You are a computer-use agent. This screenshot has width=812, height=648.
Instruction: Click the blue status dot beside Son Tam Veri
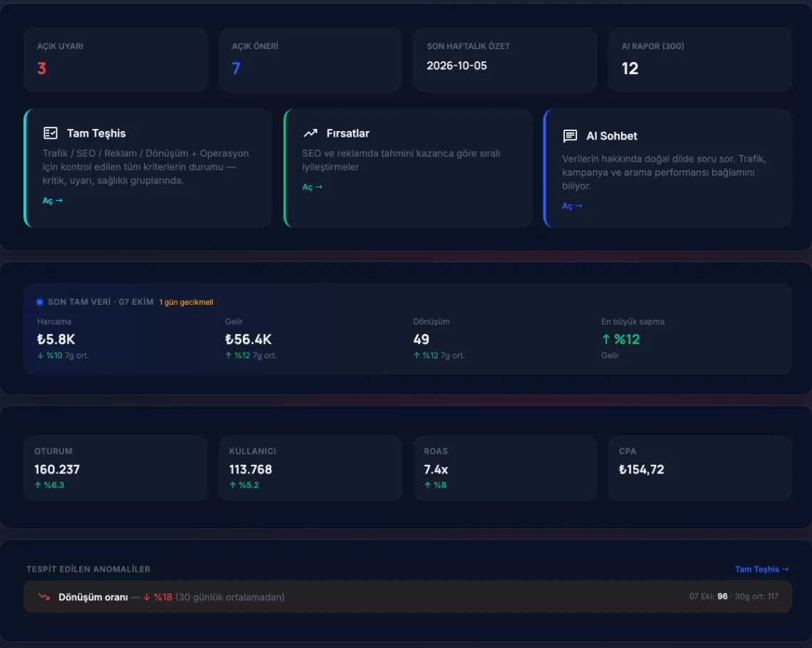(40, 302)
